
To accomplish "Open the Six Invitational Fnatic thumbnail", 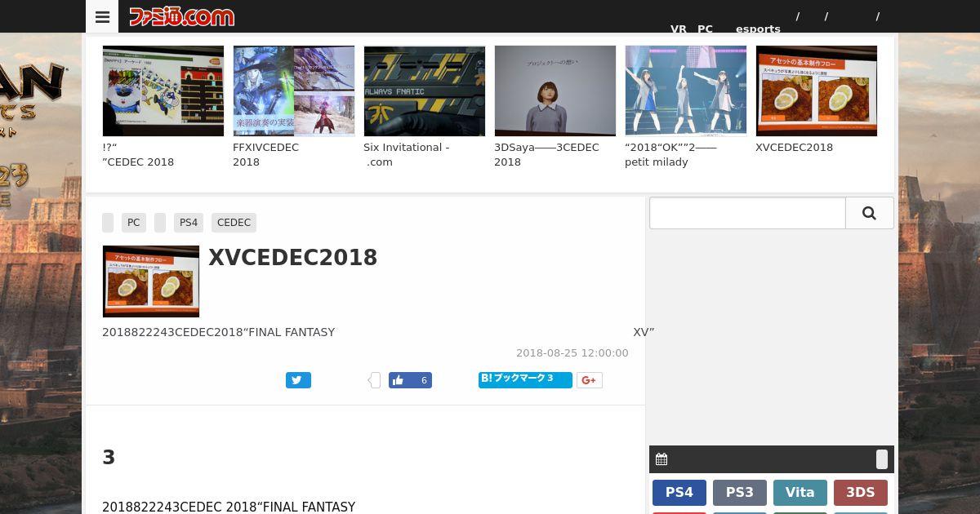I will (425, 91).
